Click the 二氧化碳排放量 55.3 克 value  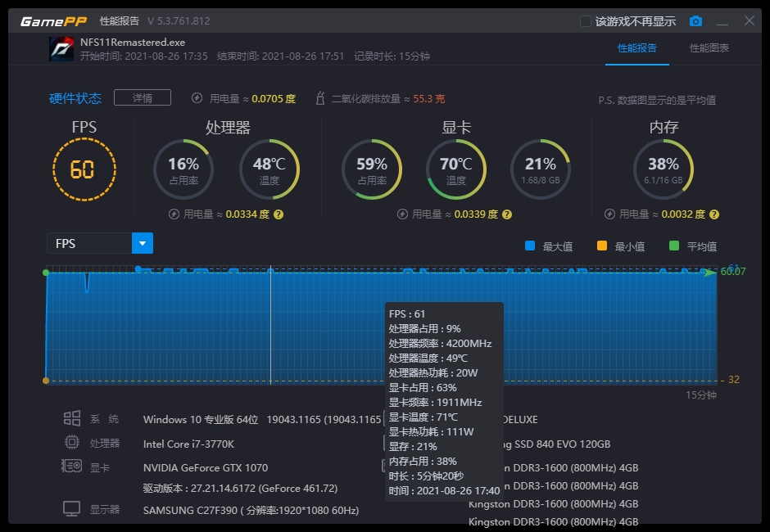[x=428, y=99]
